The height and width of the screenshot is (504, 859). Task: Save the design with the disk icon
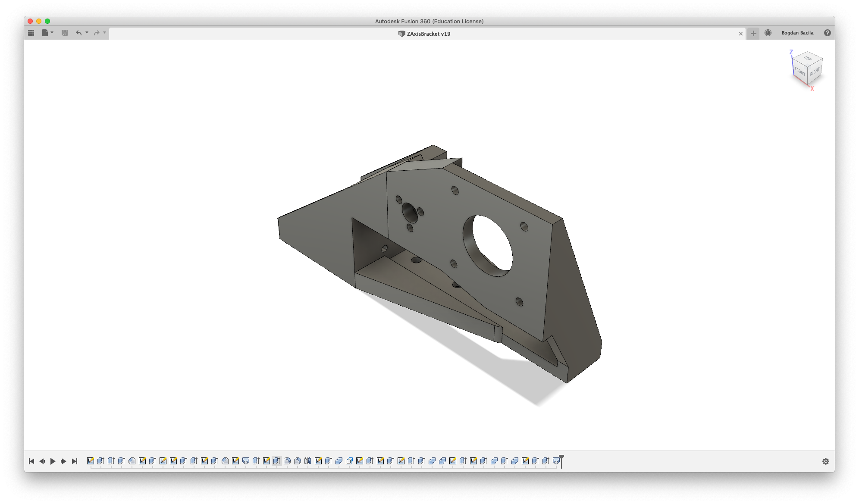pos(65,33)
